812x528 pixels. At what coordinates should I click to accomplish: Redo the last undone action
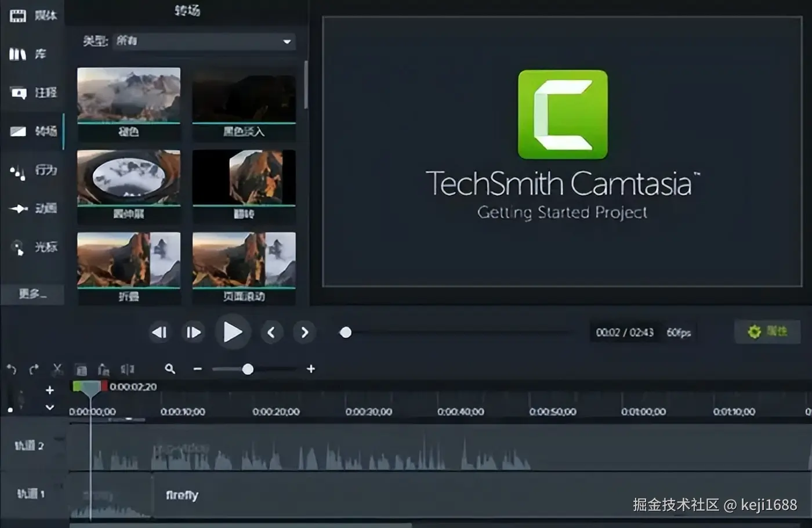coord(34,369)
